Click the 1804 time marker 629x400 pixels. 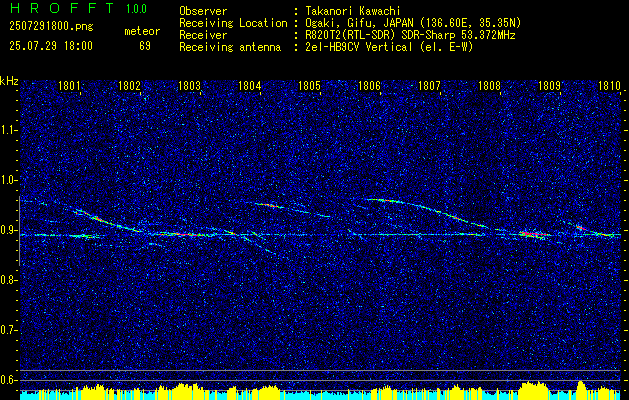click(x=250, y=85)
